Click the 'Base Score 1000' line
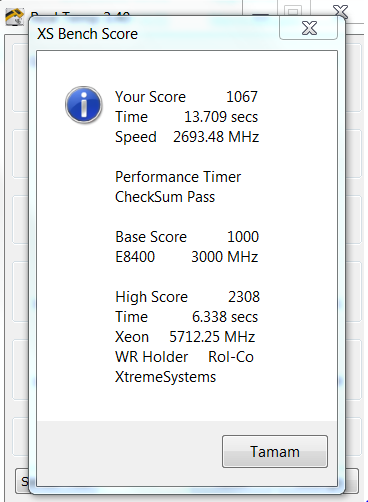 pos(187,237)
